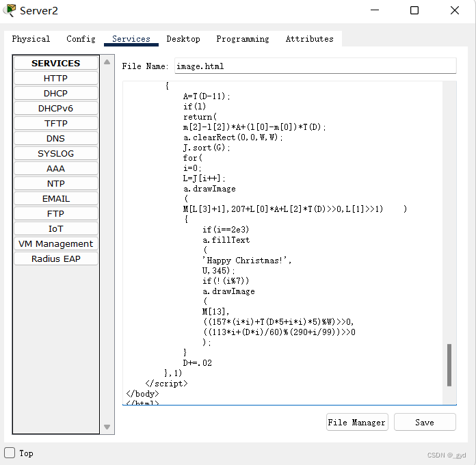The image size is (476, 465).
Task: Open the Attributes tab
Action: [309, 39]
